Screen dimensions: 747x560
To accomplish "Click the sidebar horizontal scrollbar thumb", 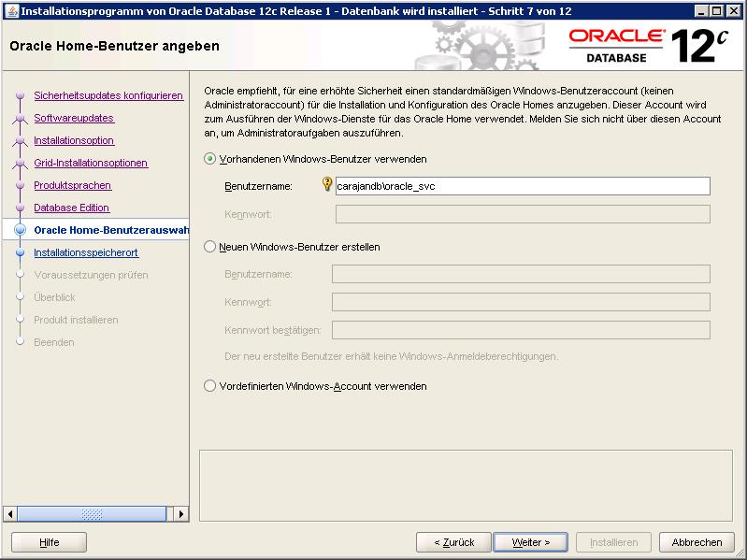I will click(92, 514).
